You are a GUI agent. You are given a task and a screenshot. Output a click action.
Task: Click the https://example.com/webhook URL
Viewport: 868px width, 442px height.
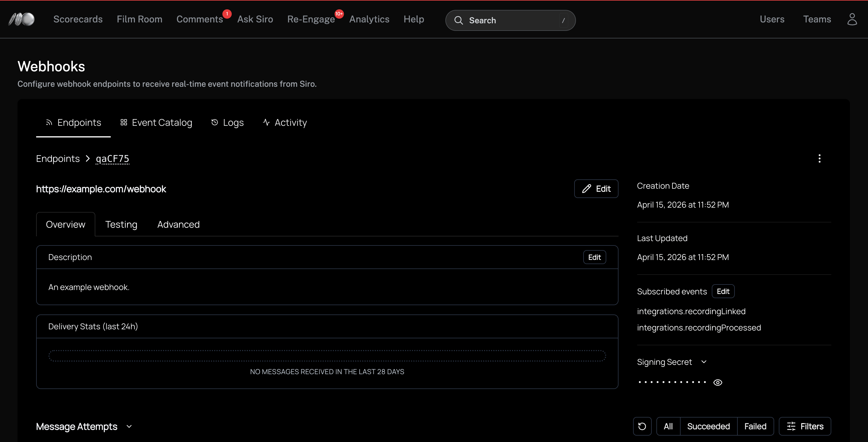pos(101,189)
